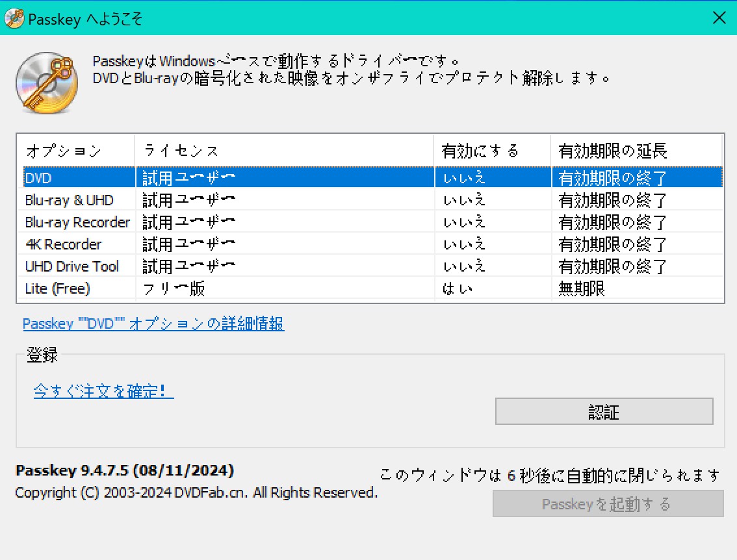Click いいえ in Blu-ray Recorder row
737x560 pixels.
465,222
